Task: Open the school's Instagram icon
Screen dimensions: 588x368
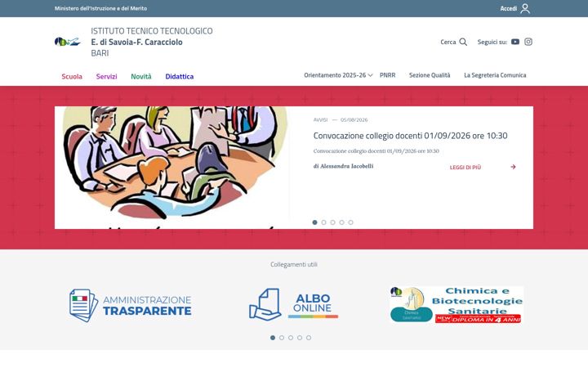Action: point(528,42)
